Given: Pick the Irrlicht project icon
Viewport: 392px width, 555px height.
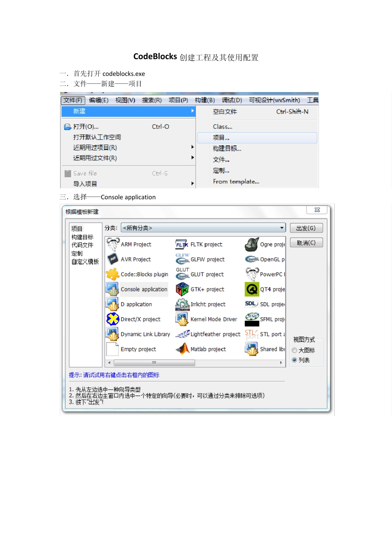Looking at the screenshot, I should tap(182, 304).
